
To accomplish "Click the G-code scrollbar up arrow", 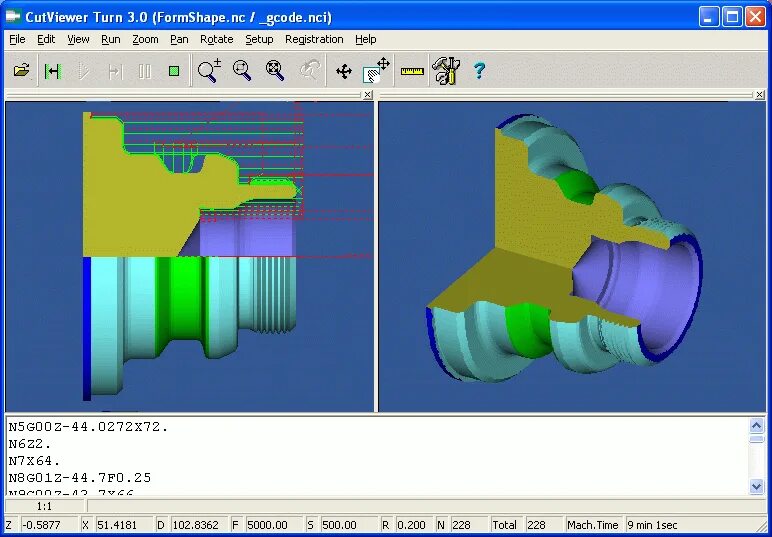I will (757, 425).
